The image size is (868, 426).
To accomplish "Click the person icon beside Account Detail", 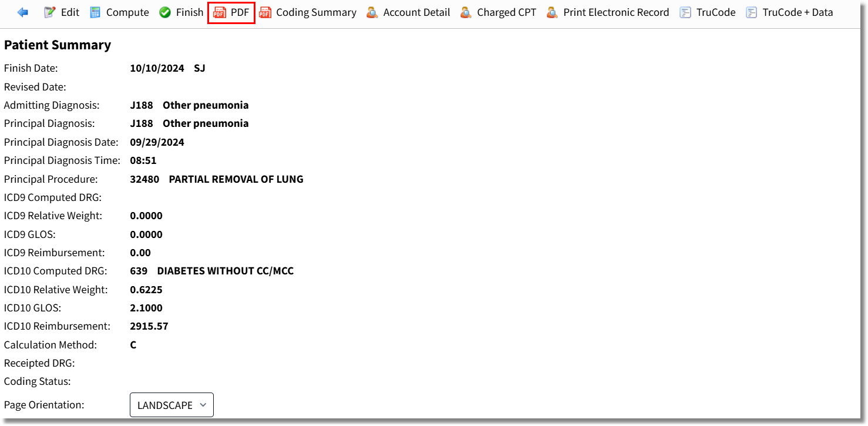I will 372,12.
